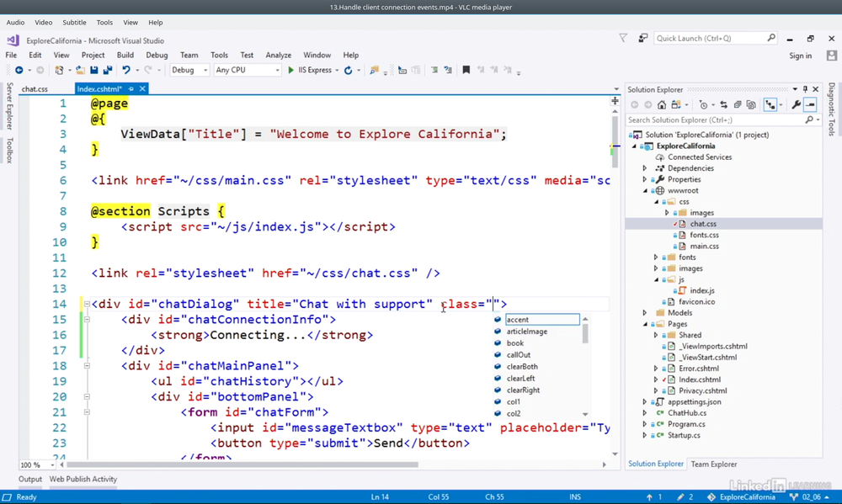Open the Server Explorer side tab
This screenshot has width=842, height=504.
coord(9,106)
